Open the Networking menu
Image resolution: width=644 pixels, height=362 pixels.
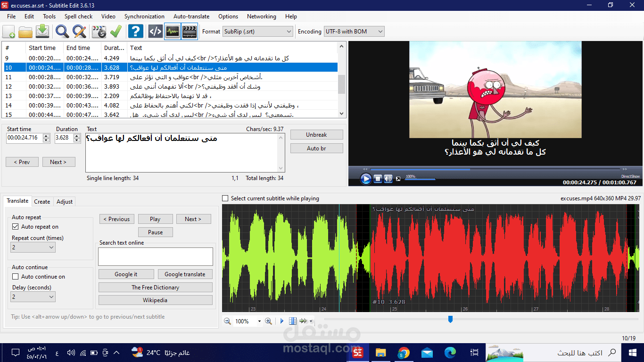[262, 16]
